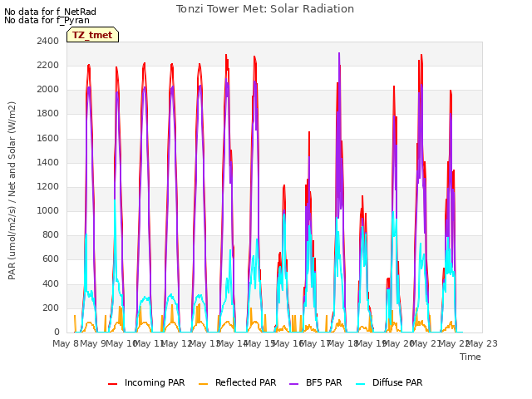This screenshot has height=399, width=532.
Task: Click the y-axis tick value 1800
Action: [x=48, y=114]
